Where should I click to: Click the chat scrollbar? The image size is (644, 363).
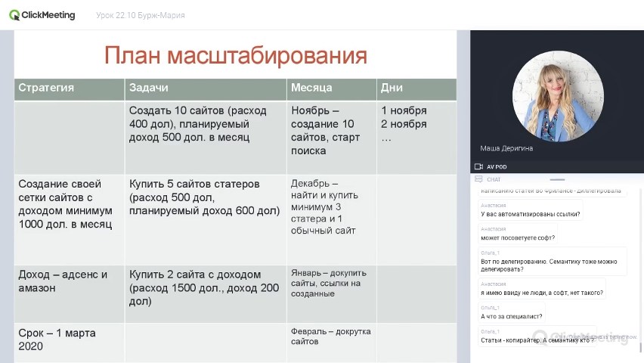(640, 348)
